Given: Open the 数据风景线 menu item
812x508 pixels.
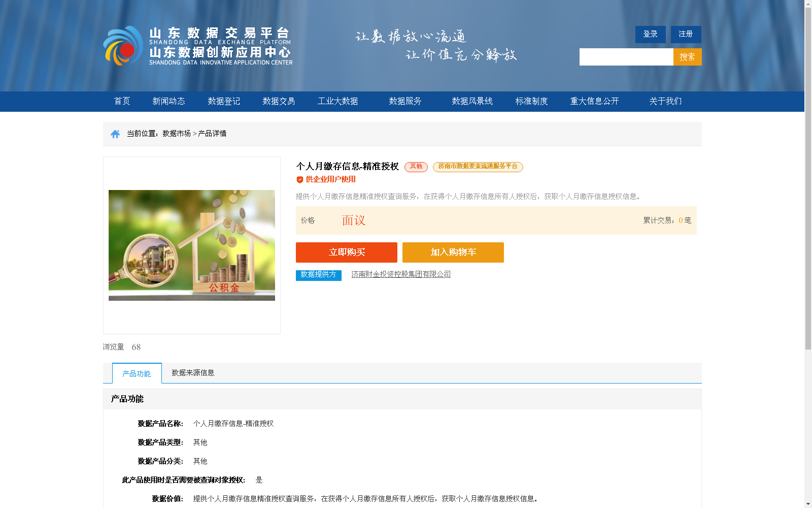Looking at the screenshot, I should click(x=472, y=101).
